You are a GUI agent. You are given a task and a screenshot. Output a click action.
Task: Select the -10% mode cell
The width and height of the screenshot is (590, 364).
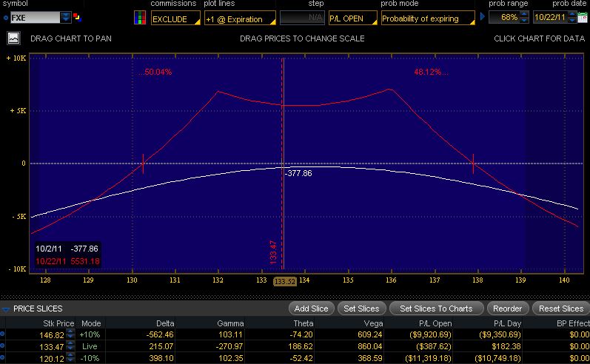coord(90,358)
